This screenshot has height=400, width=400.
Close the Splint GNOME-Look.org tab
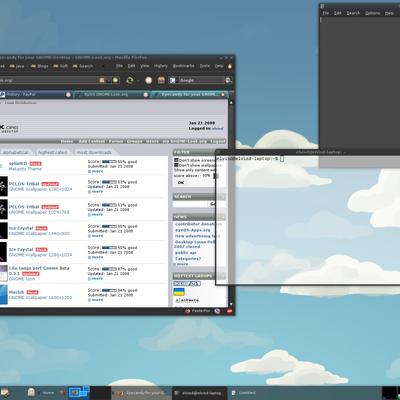click(146, 95)
